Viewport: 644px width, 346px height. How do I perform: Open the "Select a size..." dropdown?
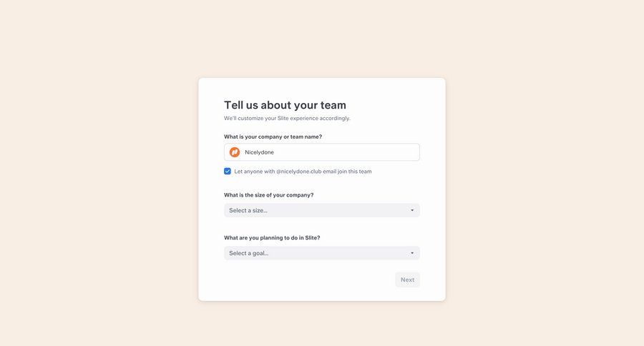click(x=315, y=210)
